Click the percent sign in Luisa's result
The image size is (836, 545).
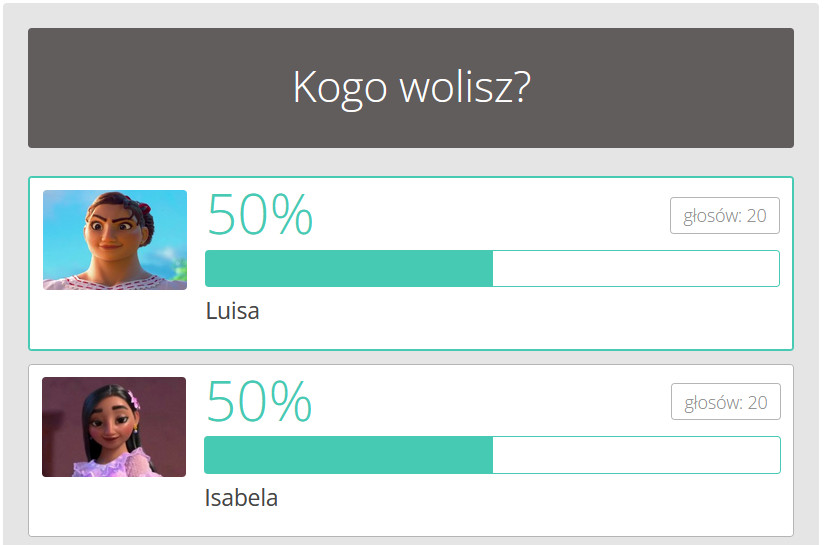point(290,215)
